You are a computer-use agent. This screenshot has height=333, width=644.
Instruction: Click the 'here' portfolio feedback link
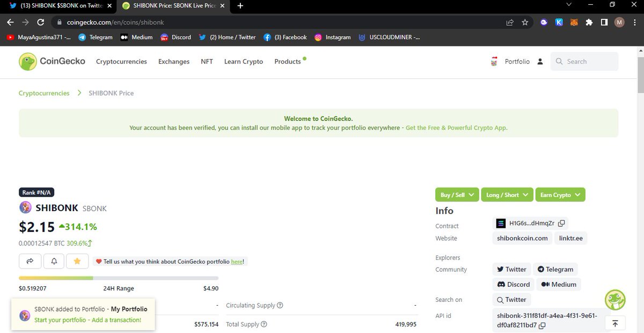coord(237,262)
